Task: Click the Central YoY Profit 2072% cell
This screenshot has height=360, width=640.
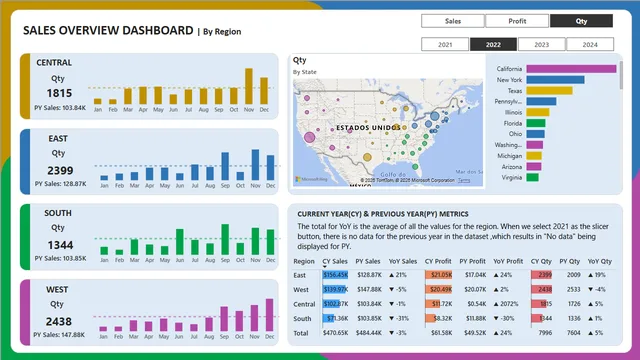Action: pyautogui.click(x=506, y=304)
